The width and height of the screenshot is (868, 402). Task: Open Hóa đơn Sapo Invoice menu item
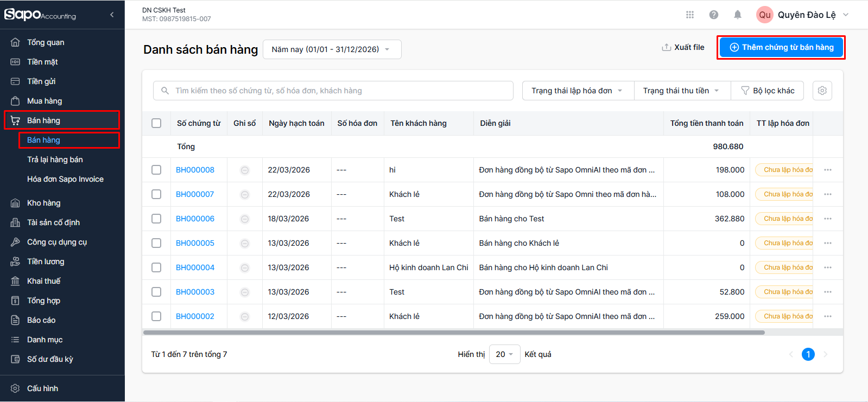[65, 179]
